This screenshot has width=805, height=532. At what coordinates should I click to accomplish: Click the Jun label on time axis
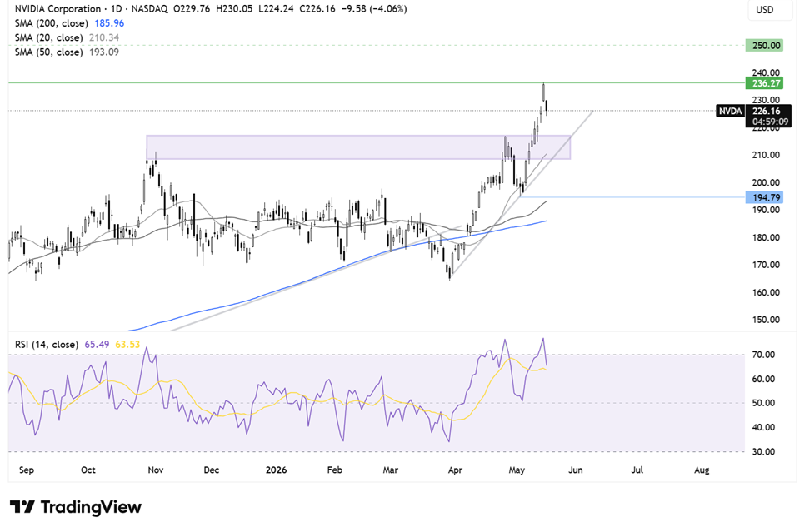(x=576, y=470)
